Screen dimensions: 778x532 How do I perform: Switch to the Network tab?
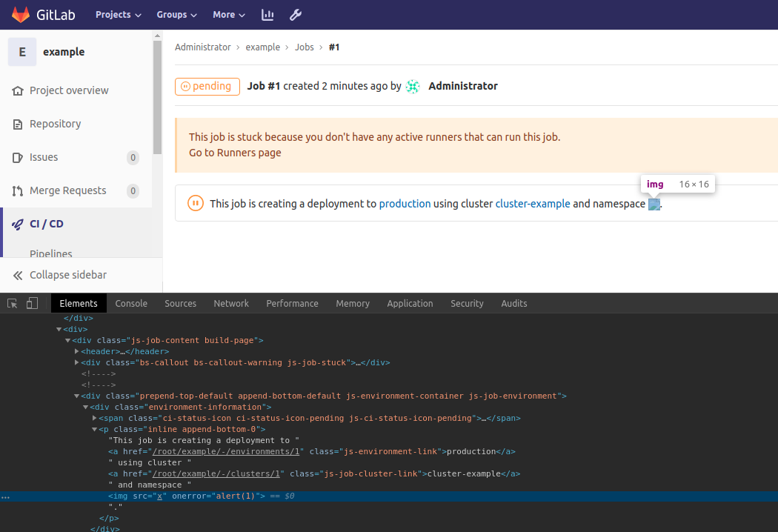pyautogui.click(x=231, y=303)
